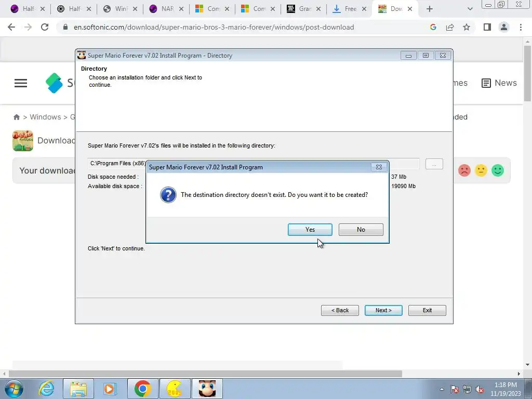Click the Softonic logo
532x399 pixels.
54,83
